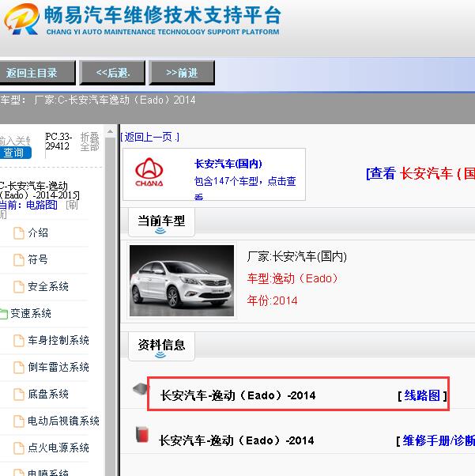Click the 底盘系统 page icon
This screenshot has height=476, width=475.
point(18,394)
